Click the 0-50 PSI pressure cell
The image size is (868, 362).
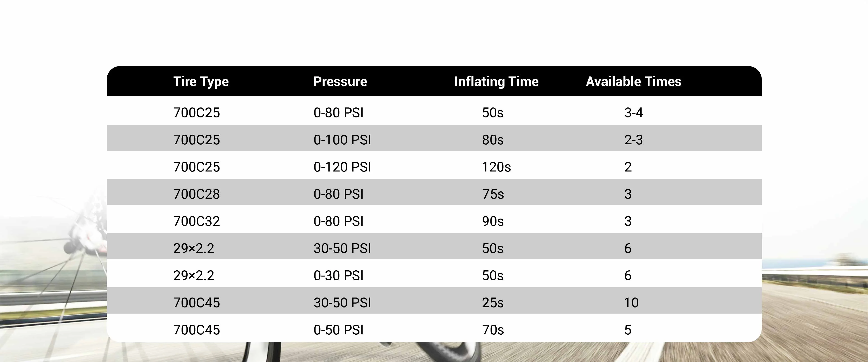coord(338,330)
